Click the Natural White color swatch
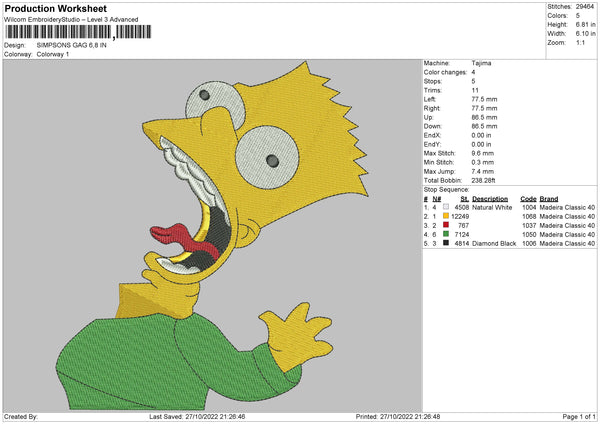This screenshot has height=424, width=600. coord(446,207)
